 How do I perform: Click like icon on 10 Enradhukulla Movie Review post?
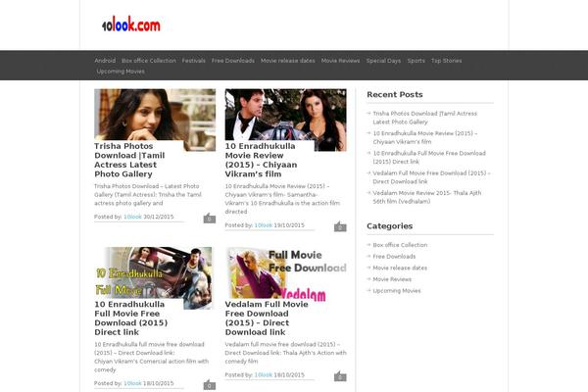340,226
